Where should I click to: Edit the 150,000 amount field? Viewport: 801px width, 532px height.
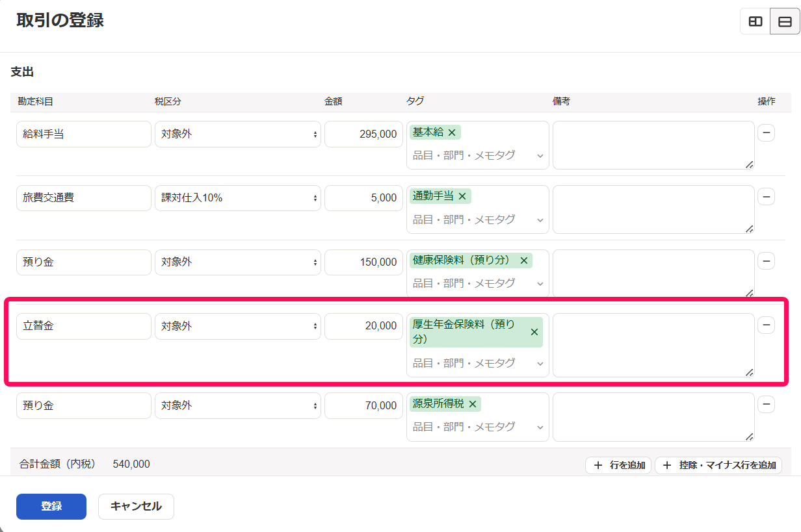[x=363, y=262]
